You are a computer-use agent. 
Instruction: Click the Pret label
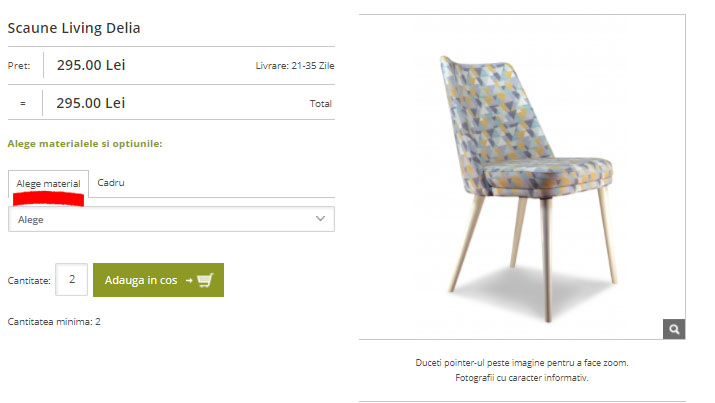tap(19, 66)
